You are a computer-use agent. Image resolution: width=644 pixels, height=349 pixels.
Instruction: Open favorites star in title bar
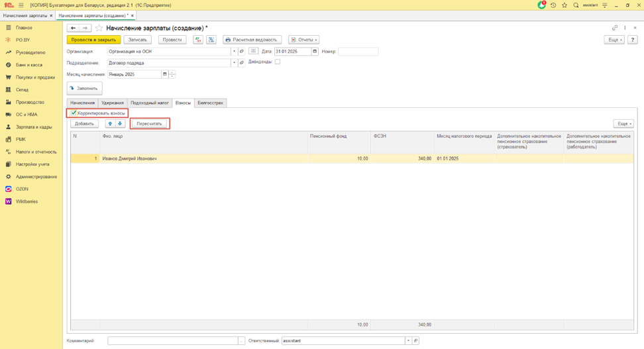tap(564, 5)
